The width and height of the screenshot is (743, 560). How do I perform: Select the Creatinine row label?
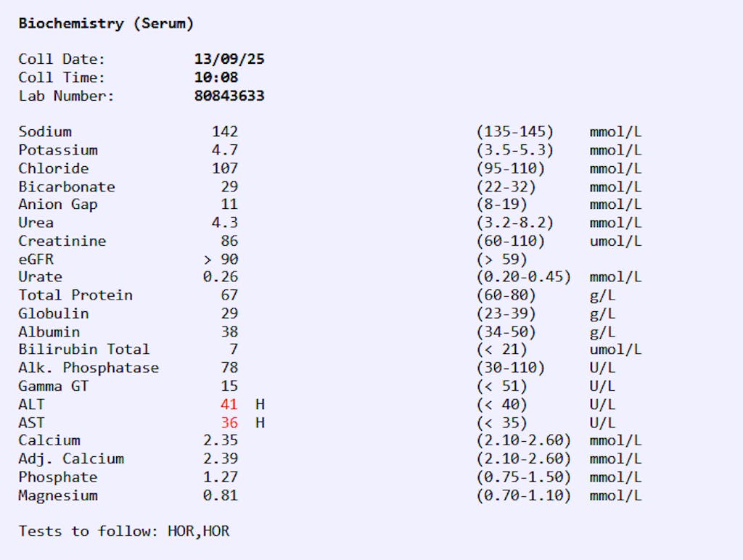coord(62,241)
